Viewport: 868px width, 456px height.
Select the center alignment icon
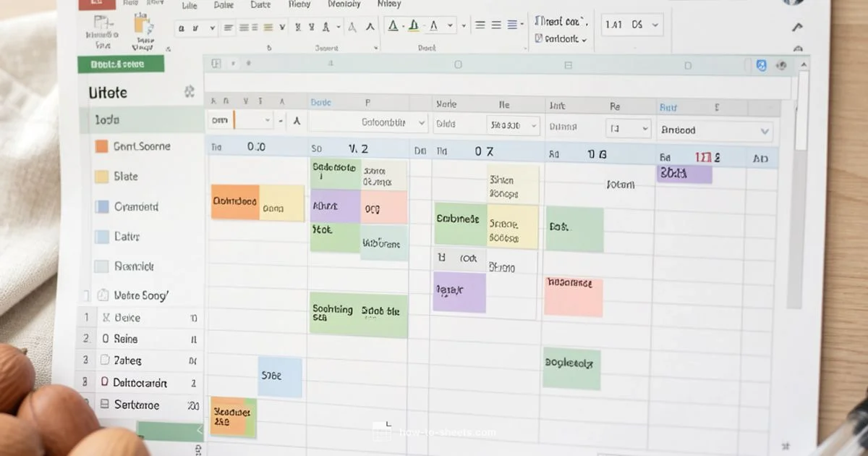coord(244,28)
